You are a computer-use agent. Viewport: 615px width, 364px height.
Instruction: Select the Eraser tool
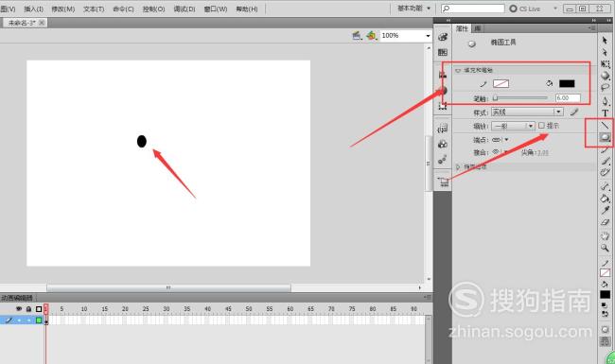point(605,222)
